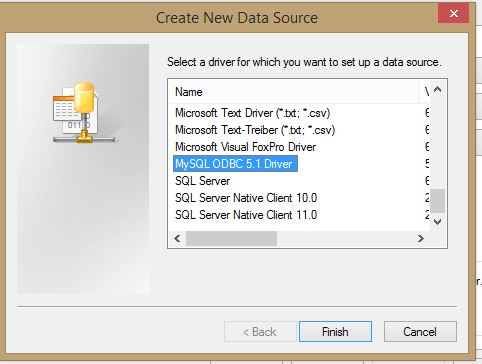Click the disabled Back button
The width and height of the screenshot is (482, 364).
(x=260, y=332)
